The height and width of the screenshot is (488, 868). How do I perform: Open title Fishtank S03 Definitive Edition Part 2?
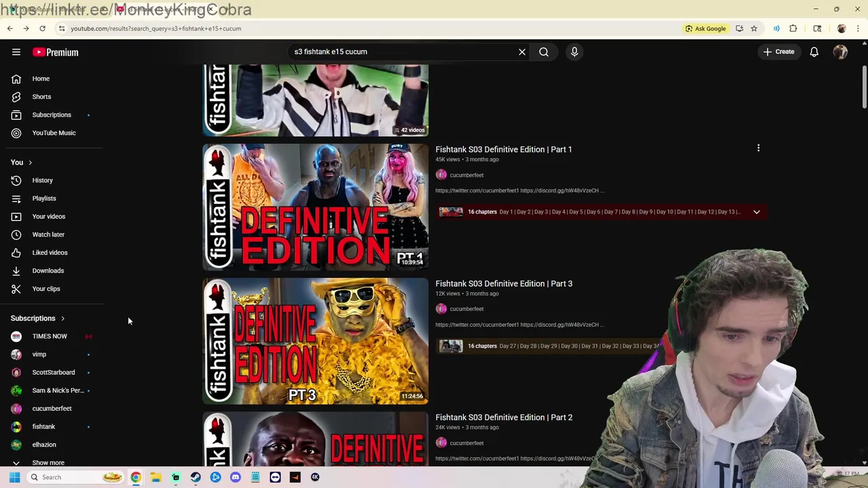click(504, 418)
